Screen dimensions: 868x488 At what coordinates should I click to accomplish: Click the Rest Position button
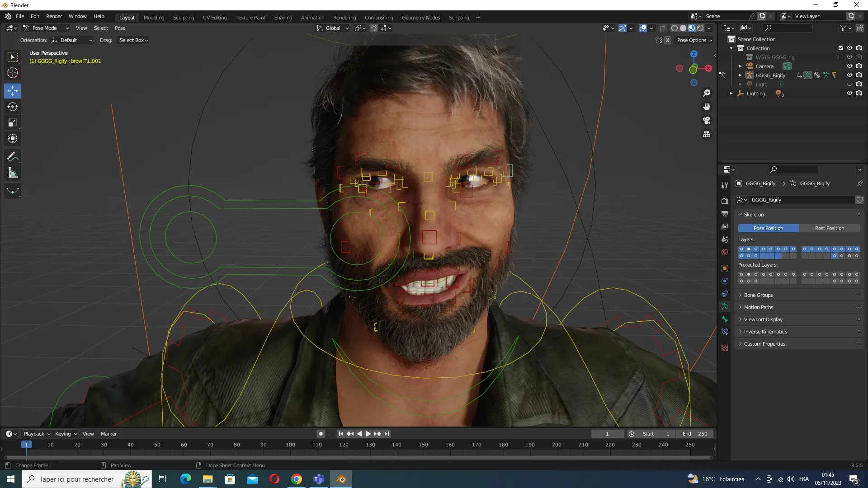(x=829, y=228)
